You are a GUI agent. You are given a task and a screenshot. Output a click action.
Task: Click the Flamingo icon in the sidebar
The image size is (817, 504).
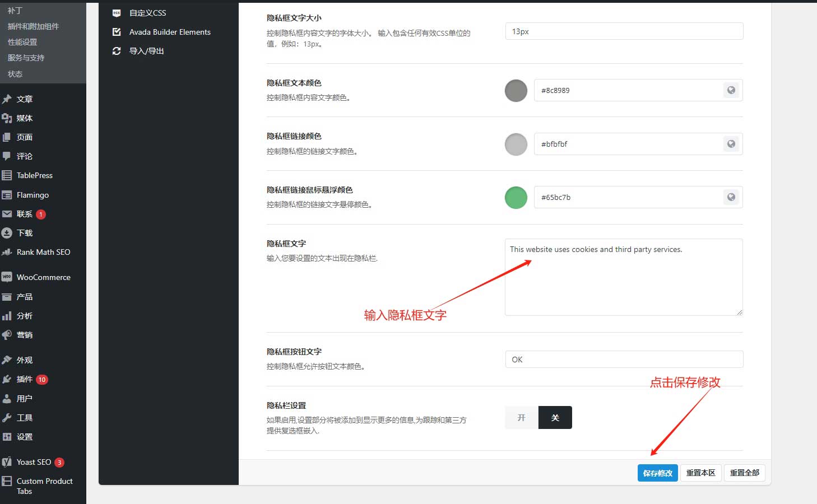[x=7, y=195]
